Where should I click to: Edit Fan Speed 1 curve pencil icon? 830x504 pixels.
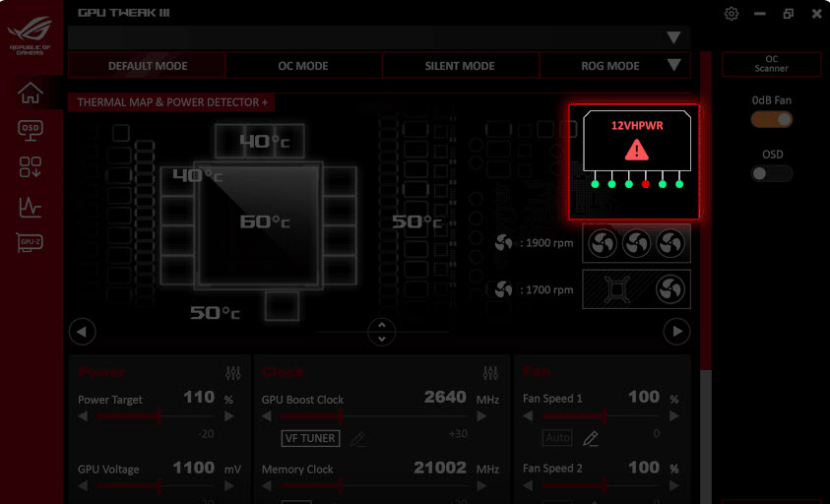click(591, 438)
